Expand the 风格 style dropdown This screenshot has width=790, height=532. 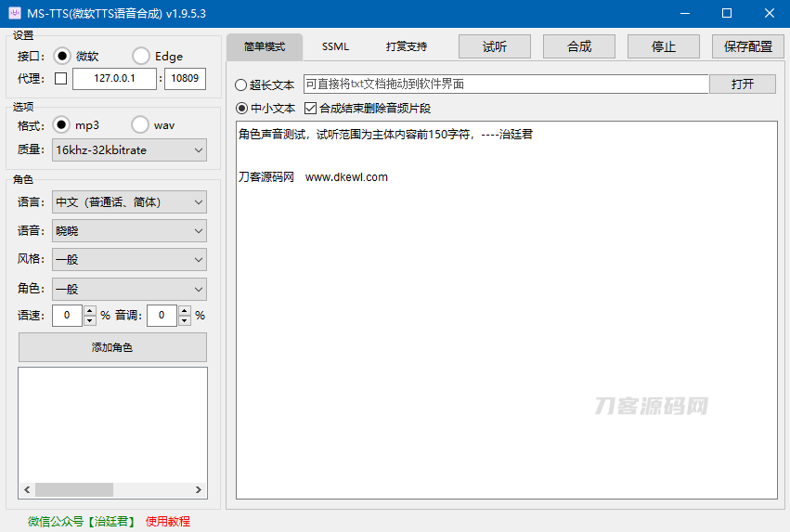[129, 260]
